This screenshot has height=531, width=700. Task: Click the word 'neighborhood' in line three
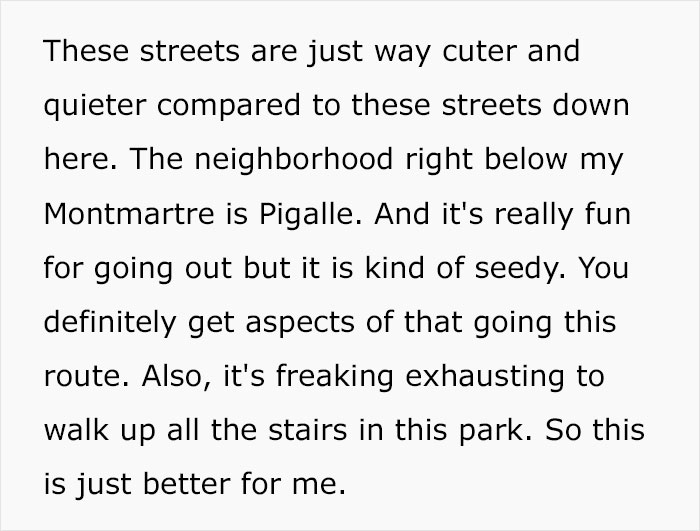294,159
